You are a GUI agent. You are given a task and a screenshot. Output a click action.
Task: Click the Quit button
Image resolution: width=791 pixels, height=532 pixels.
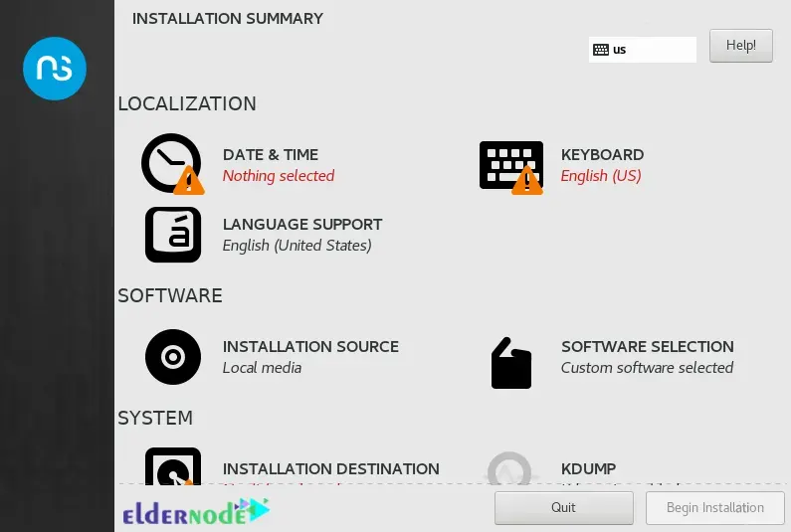point(563,508)
